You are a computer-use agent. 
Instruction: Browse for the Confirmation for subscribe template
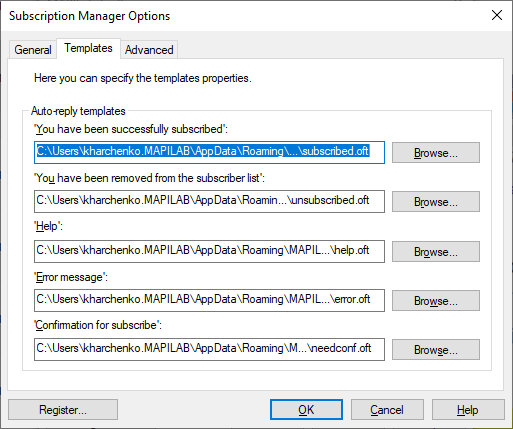[436, 350]
